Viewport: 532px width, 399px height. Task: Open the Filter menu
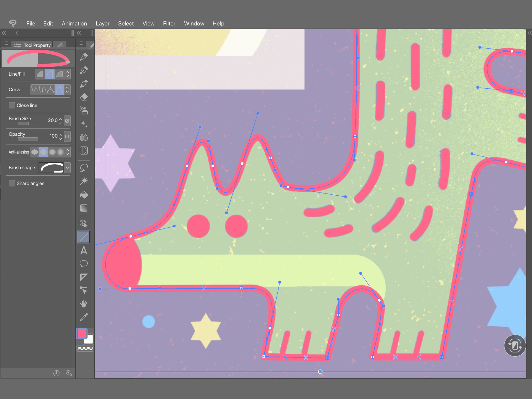click(x=169, y=24)
